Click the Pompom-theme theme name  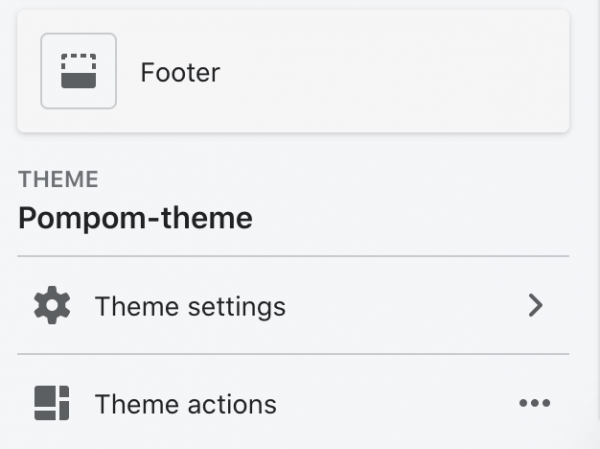tap(135, 218)
